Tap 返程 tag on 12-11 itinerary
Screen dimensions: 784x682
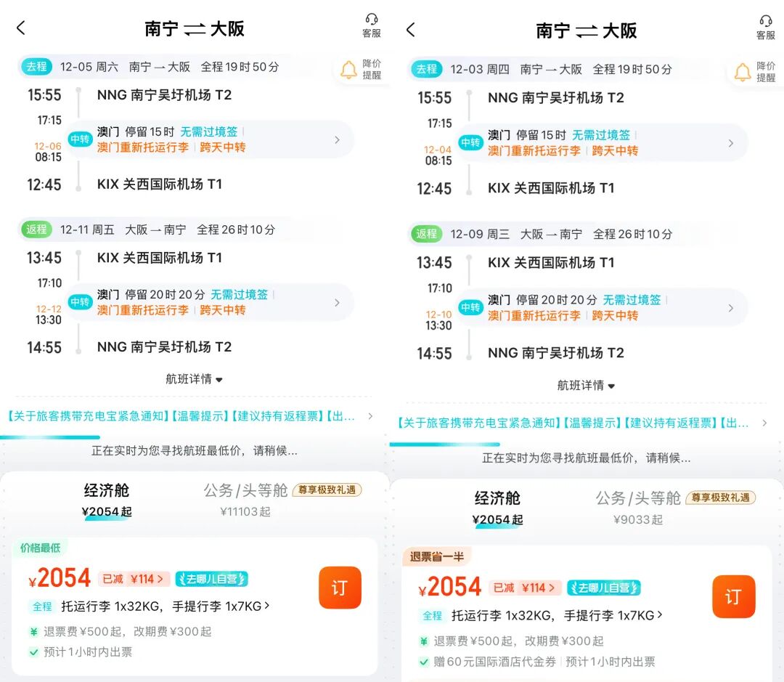point(36,230)
